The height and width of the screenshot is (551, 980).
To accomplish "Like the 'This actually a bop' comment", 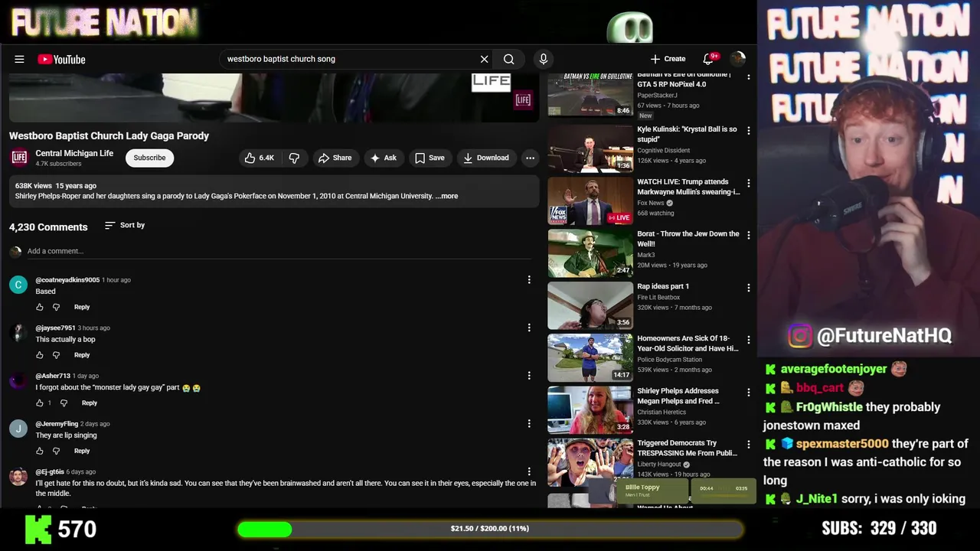I will (40, 355).
